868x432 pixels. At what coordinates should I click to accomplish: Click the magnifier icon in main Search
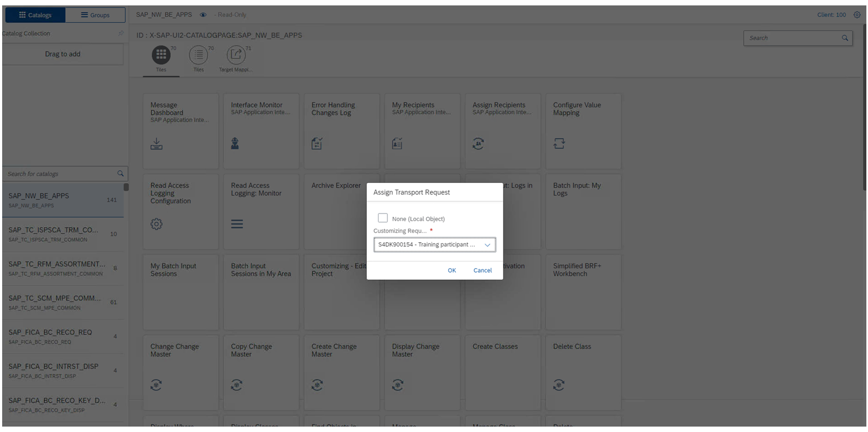pos(845,38)
